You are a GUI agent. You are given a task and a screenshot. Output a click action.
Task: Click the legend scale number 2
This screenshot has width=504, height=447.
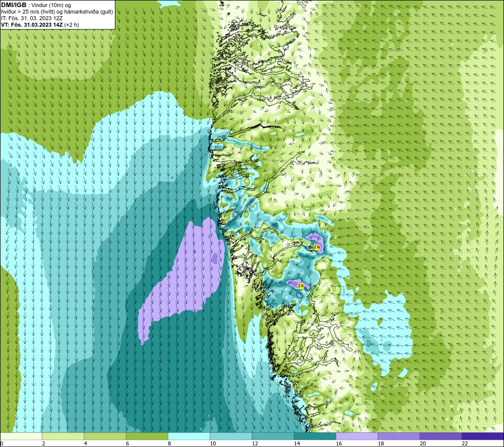coord(43,444)
